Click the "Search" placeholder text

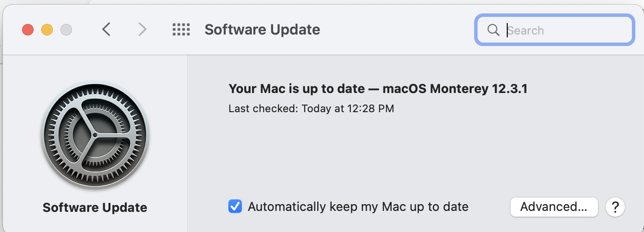(526, 31)
